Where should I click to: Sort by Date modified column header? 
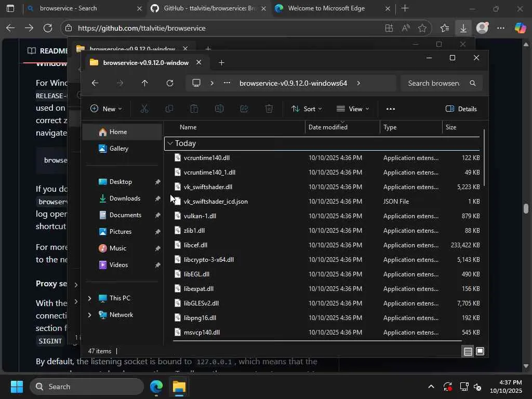pyautogui.click(x=342, y=127)
